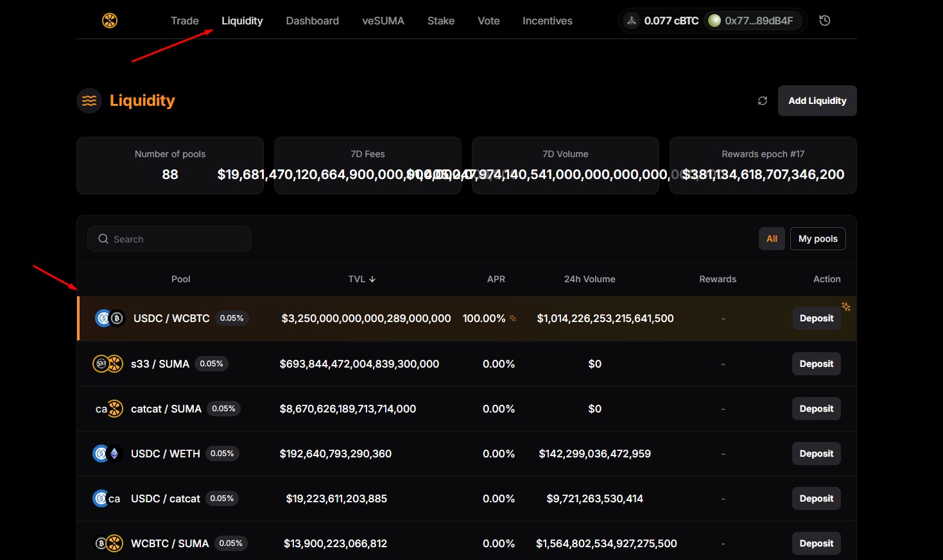Refresh pool data with the reload icon
This screenshot has height=560, width=943.
point(763,101)
